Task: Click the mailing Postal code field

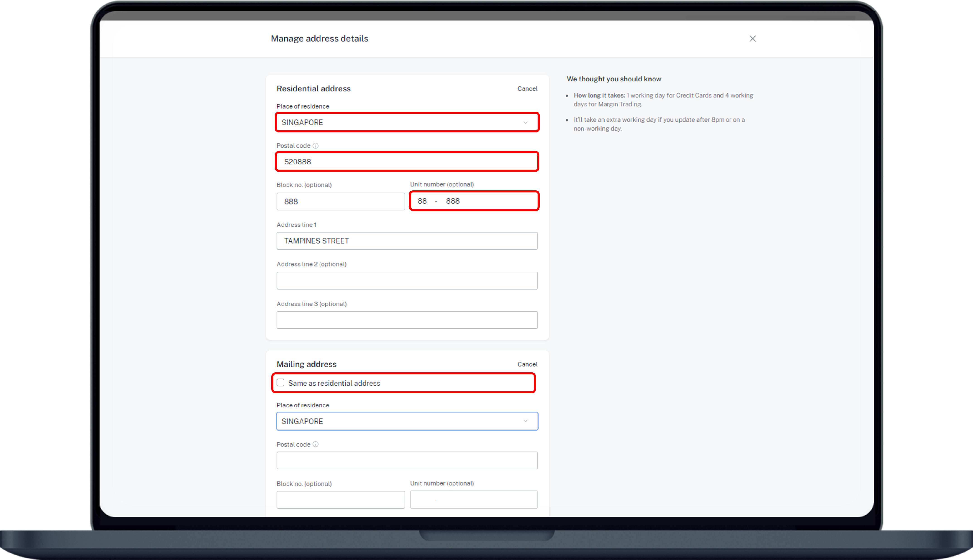Action: pyautogui.click(x=407, y=460)
